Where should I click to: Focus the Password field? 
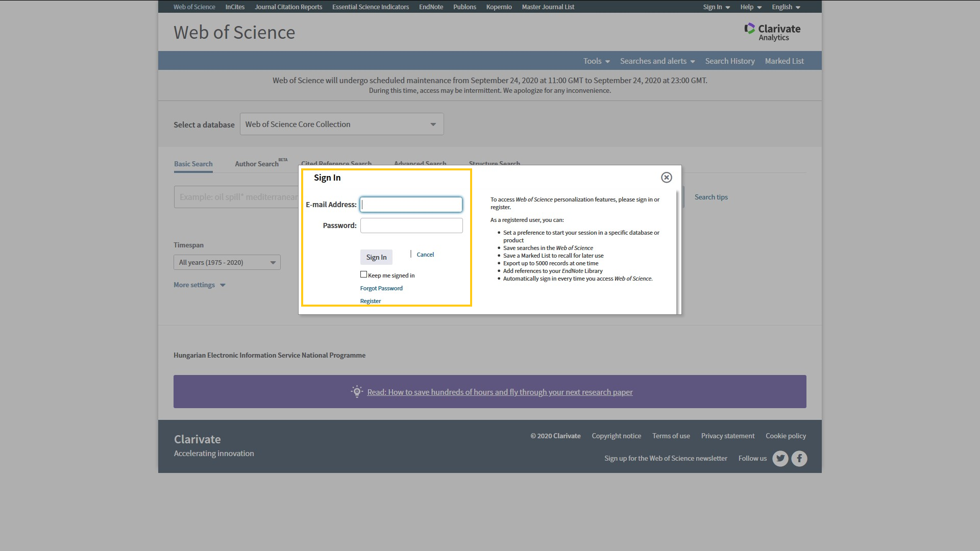pos(411,226)
